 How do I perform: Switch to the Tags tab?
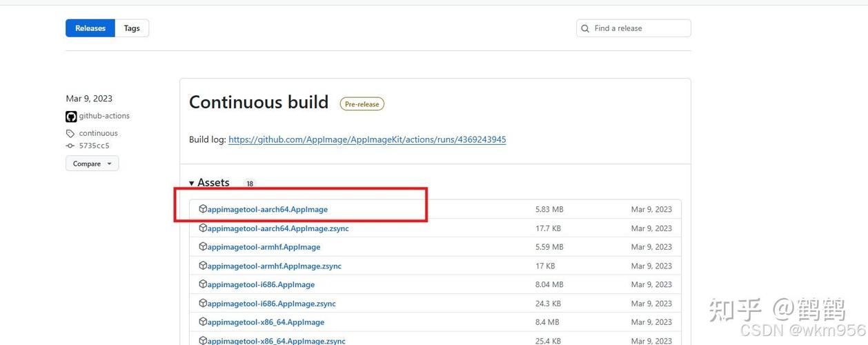pos(132,28)
